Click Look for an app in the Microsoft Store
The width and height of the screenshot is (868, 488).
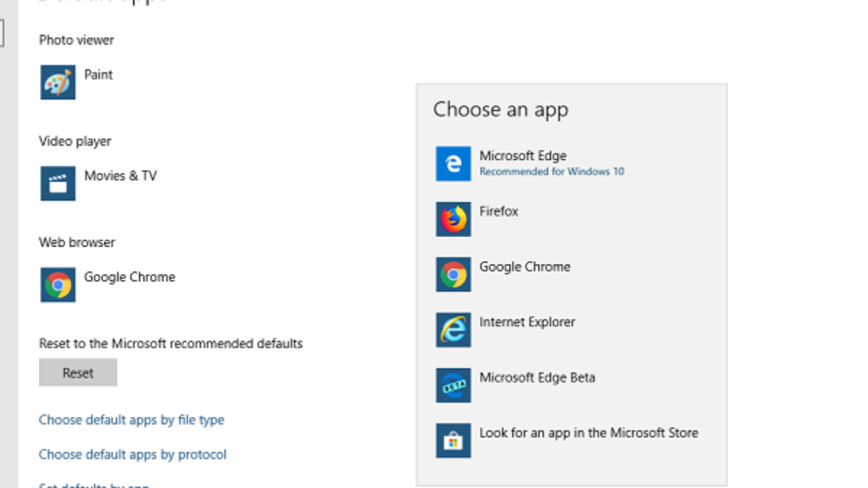(589, 433)
